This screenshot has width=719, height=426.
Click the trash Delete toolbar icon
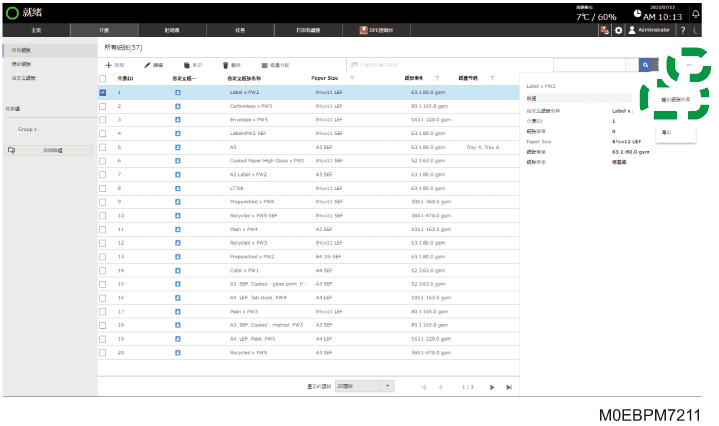[x=226, y=65]
